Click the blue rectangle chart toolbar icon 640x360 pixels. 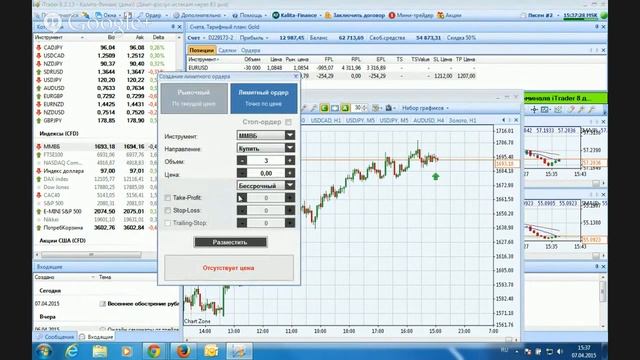[335, 108]
